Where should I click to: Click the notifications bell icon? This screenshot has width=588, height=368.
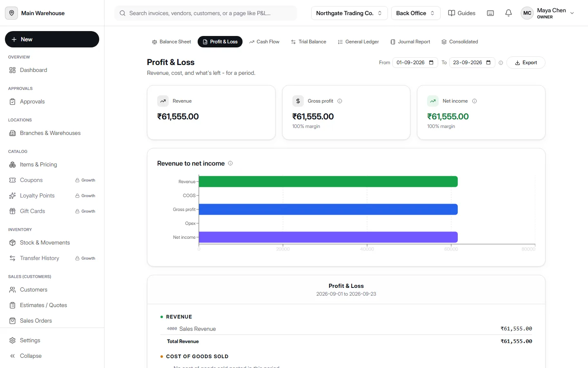[508, 13]
